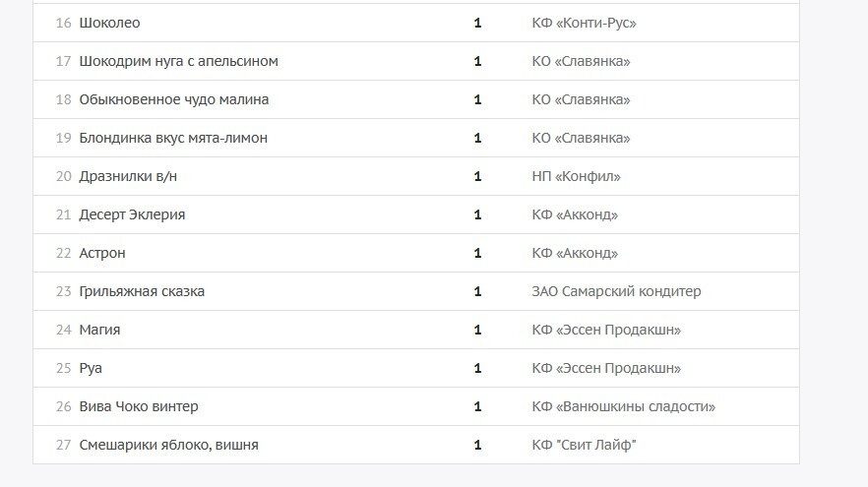Select ЗАО Самарский кондитер manufacturer
This screenshot has width=868, height=487.
pos(616,291)
